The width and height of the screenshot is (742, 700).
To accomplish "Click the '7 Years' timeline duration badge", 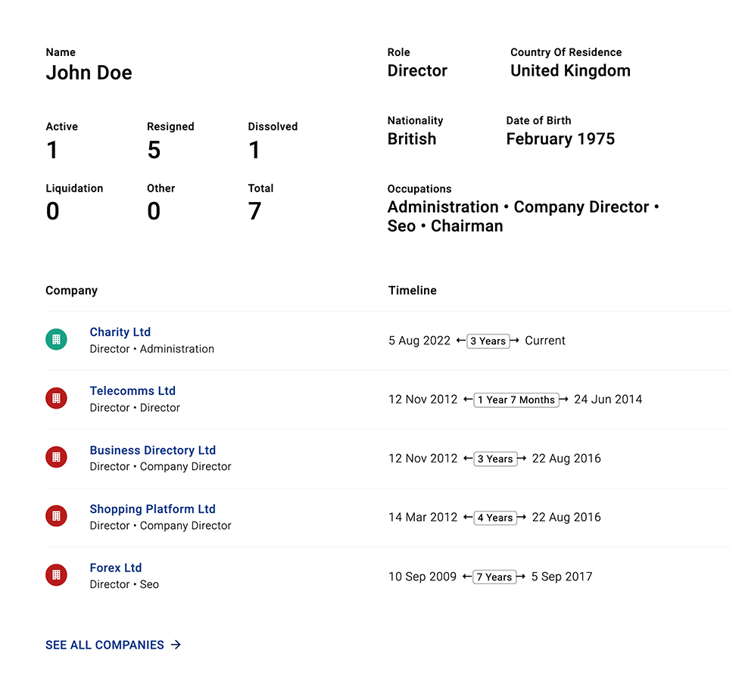I will 494,577.
